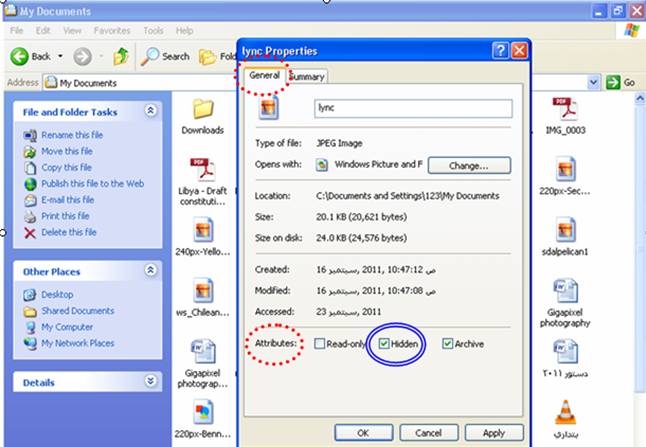646x447 pixels.
Task: Click the Back arrow icon in toolbar
Action: (x=19, y=56)
